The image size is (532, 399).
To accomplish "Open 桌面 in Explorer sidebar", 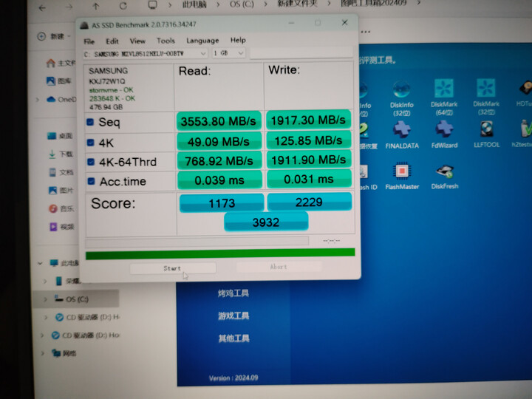I will point(60,136).
